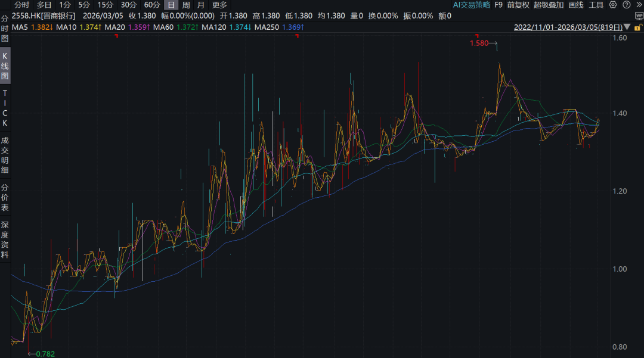Switch to 多日 period tab
This screenshot has width=644, height=358.
[x=44, y=5]
